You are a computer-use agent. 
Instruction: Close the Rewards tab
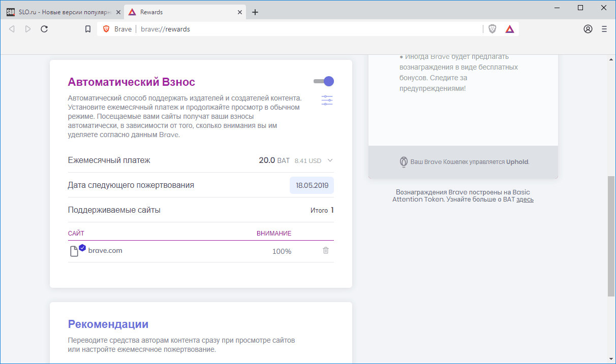tap(240, 12)
